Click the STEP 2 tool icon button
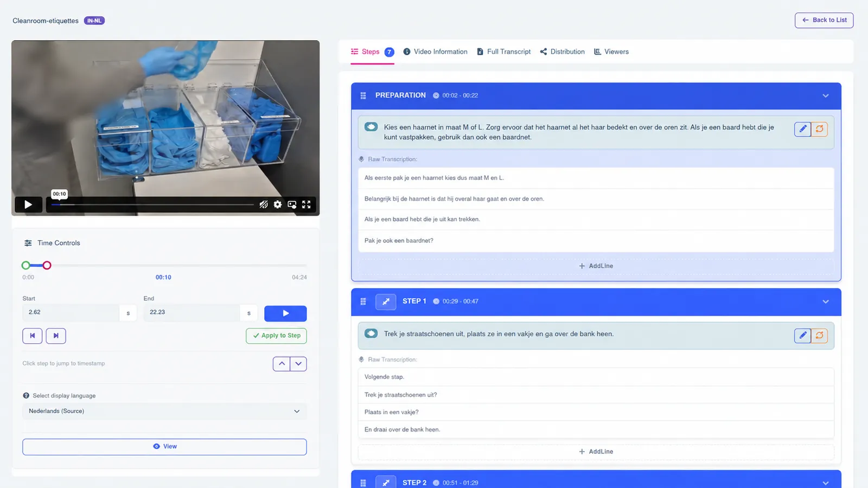 [x=386, y=482]
